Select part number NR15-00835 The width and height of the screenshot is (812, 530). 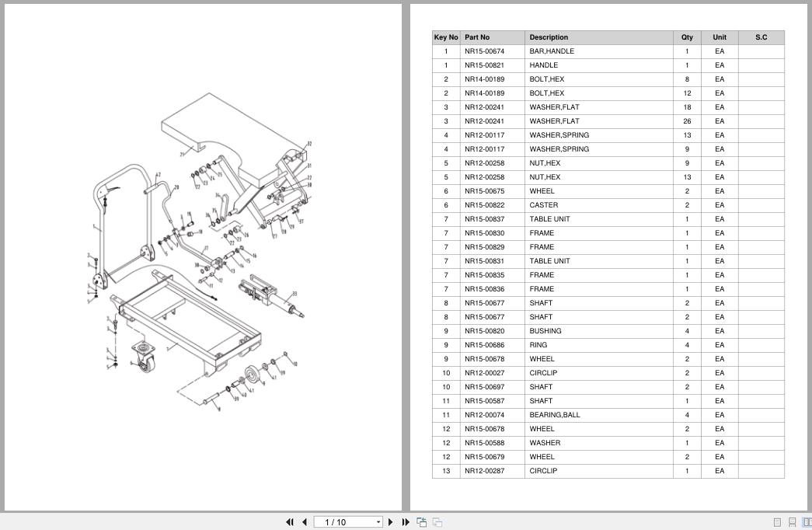[x=484, y=275]
